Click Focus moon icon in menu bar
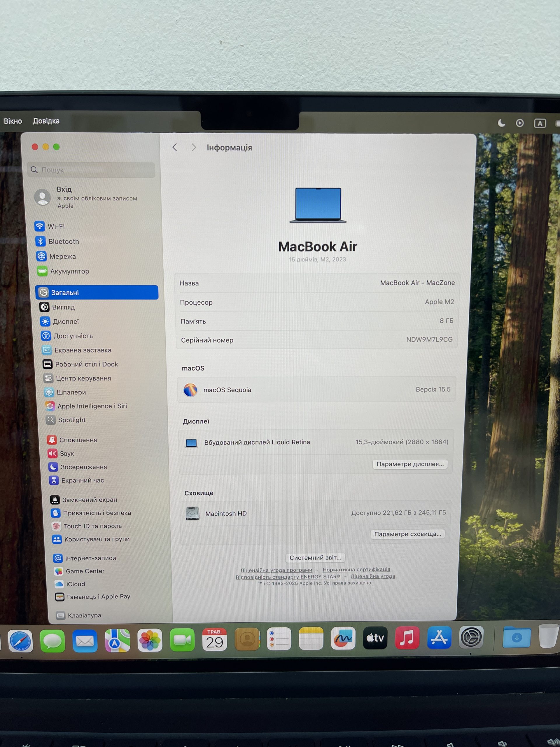 click(502, 123)
